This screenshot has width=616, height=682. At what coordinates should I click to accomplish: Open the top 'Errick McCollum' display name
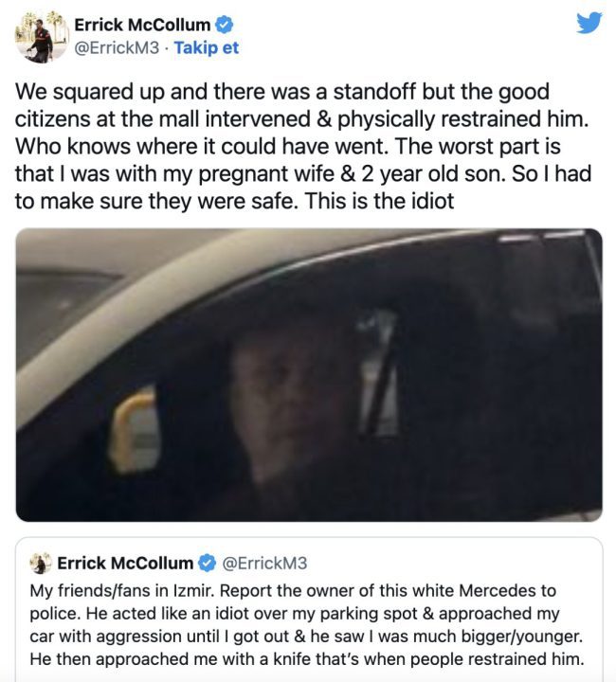pyautogui.click(x=142, y=26)
